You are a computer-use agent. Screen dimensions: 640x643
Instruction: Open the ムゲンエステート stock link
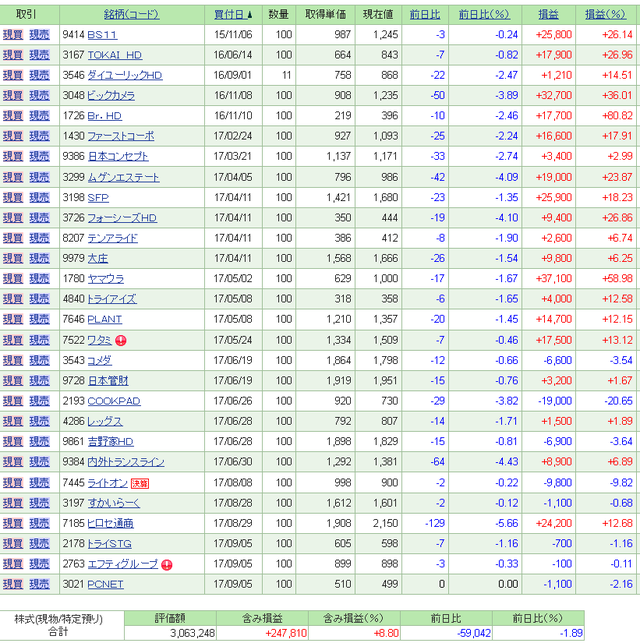123,178
